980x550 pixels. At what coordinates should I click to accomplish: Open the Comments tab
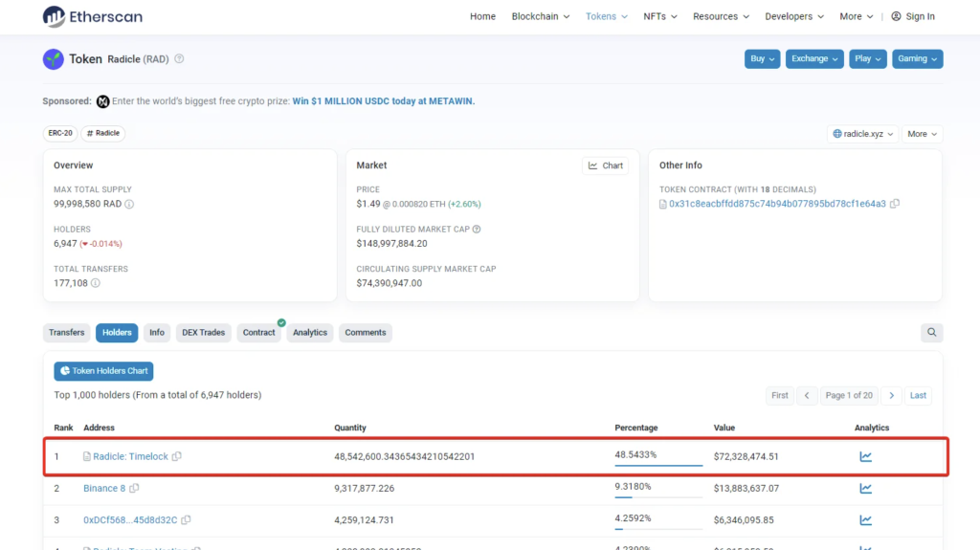(x=366, y=333)
